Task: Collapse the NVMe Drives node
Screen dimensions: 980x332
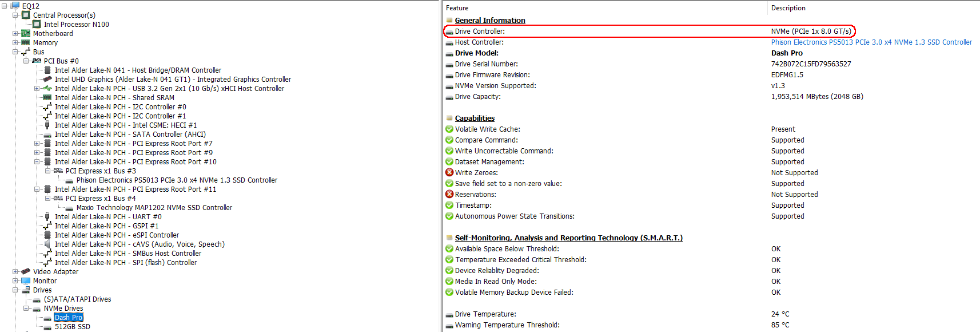Action: tap(26, 308)
